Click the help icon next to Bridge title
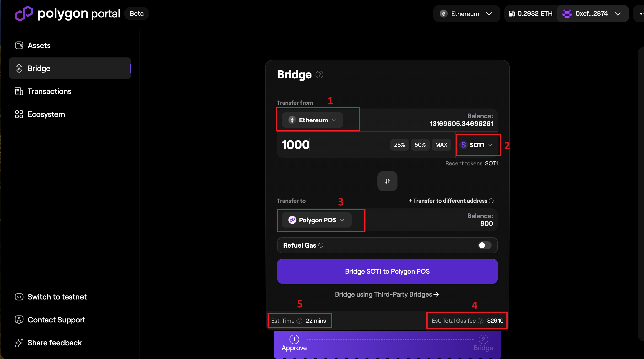 (x=319, y=75)
